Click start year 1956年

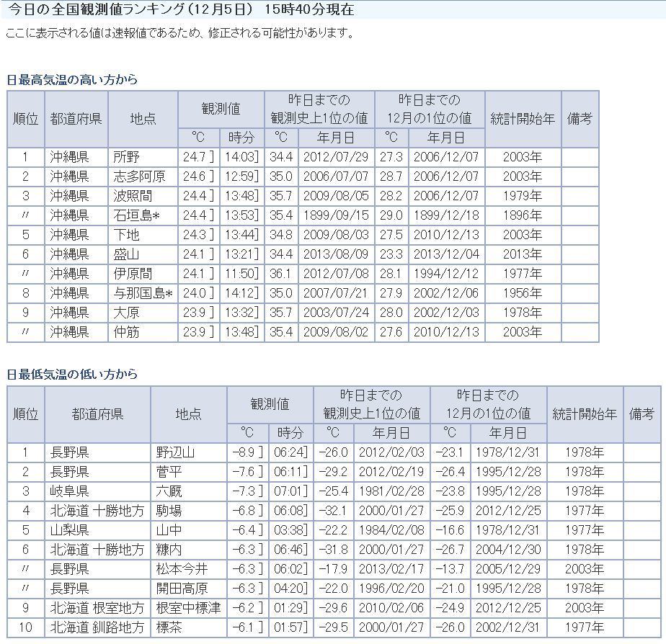[523, 293]
